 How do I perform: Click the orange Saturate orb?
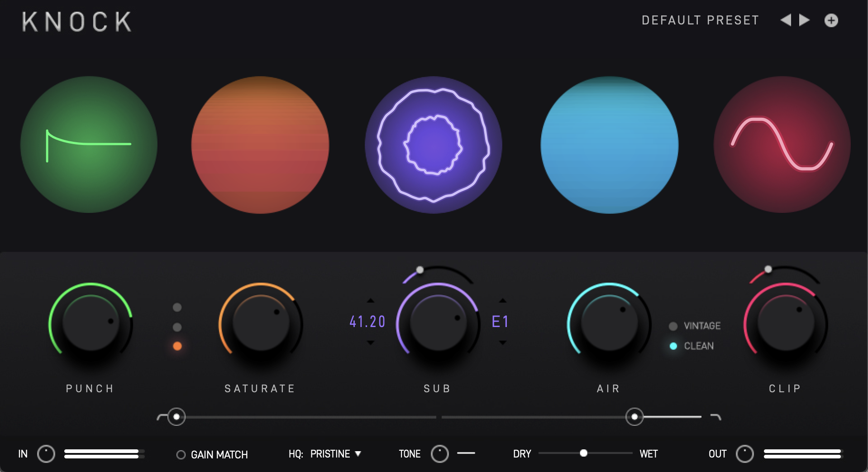tap(260, 144)
